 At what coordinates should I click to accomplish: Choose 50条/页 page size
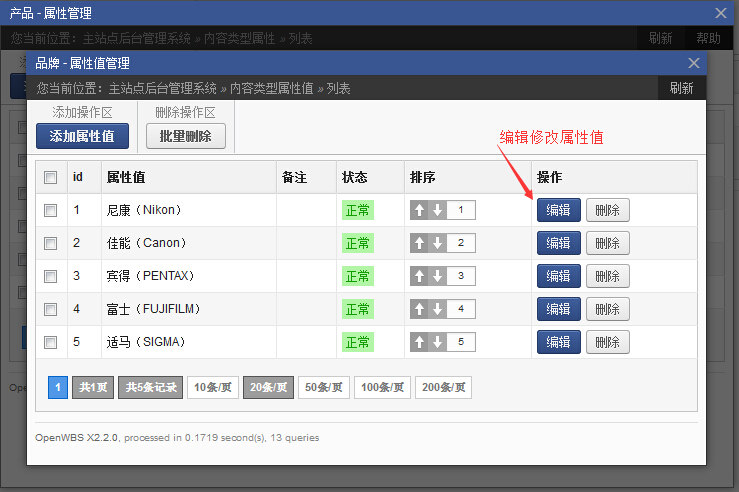[323, 387]
